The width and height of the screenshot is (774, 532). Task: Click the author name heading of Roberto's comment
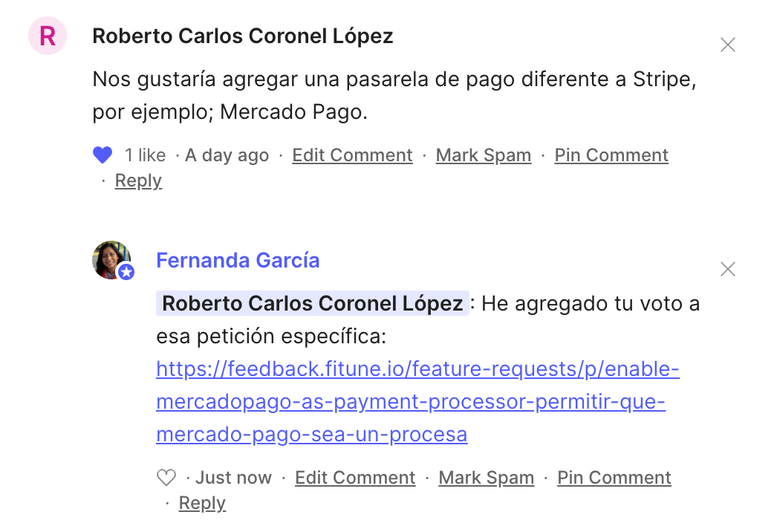pyautogui.click(x=243, y=36)
